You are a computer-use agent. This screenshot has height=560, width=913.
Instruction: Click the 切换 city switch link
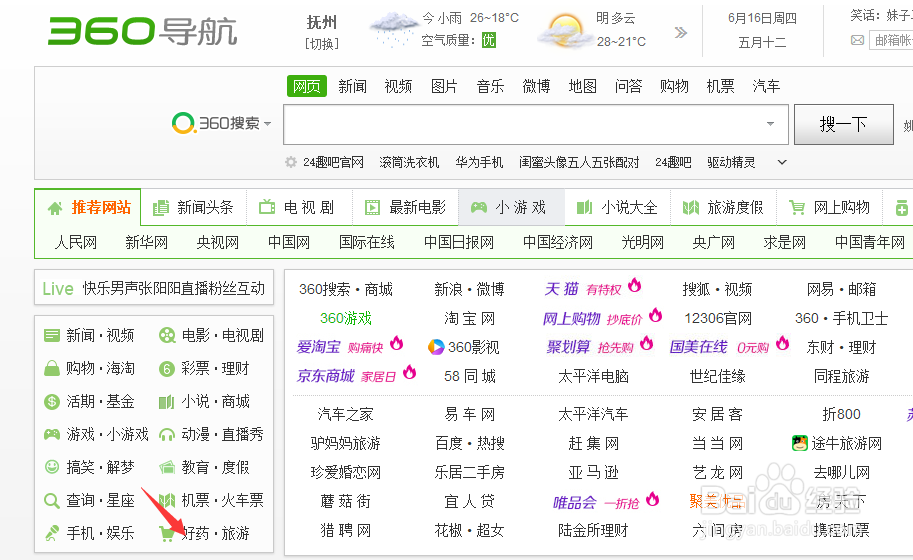tap(322, 44)
